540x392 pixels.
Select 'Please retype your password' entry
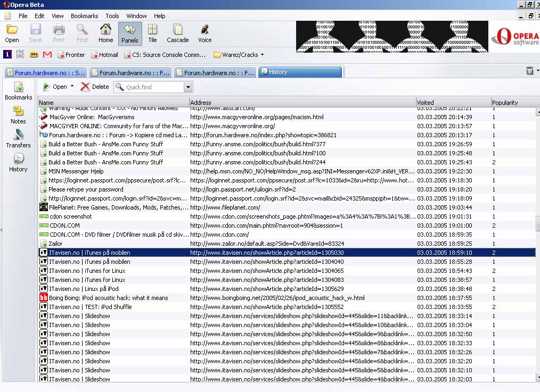pos(287,189)
